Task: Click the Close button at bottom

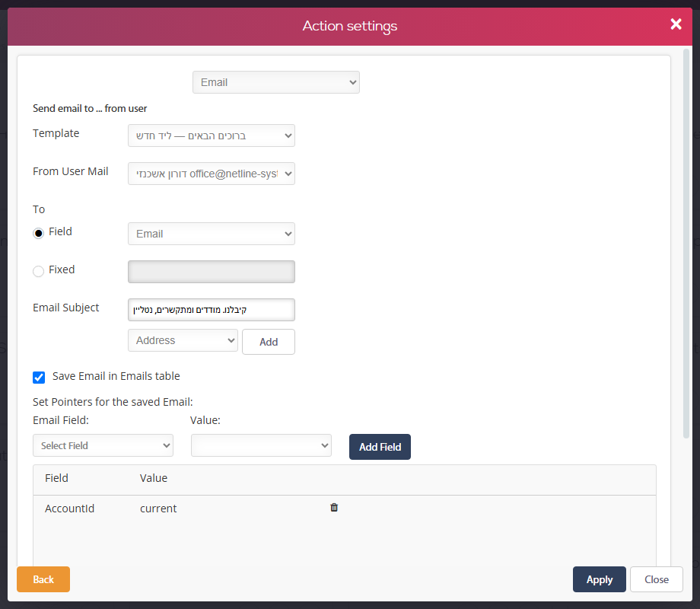Action: point(656,579)
